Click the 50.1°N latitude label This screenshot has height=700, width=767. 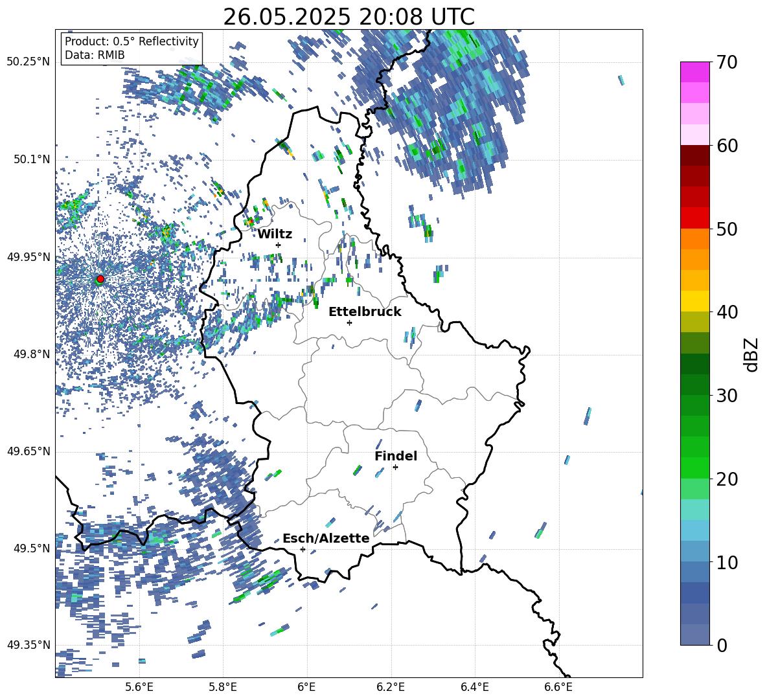(31, 159)
